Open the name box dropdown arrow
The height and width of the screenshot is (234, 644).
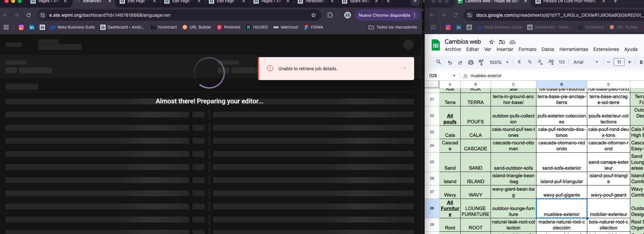click(x=454, y=76)
